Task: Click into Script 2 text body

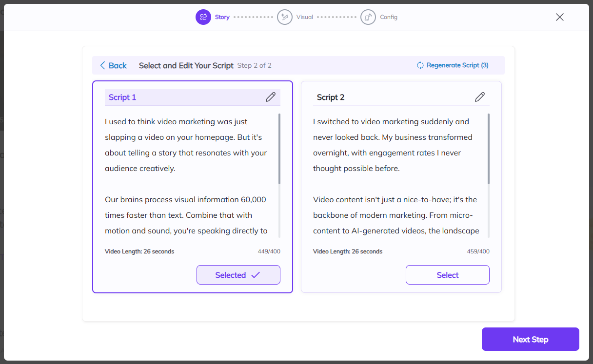Action: pyautogui.click(x=399, y=176)
